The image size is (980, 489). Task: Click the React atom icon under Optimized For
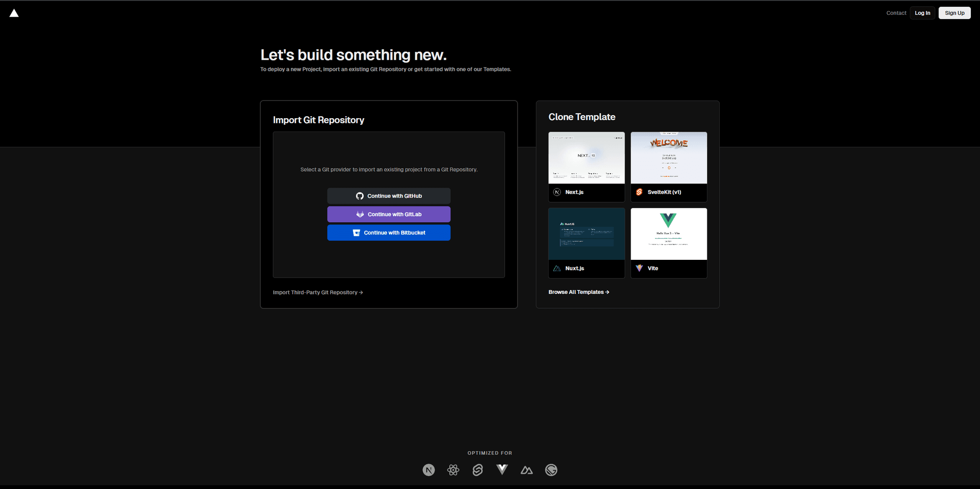click(x=453, y=470)
